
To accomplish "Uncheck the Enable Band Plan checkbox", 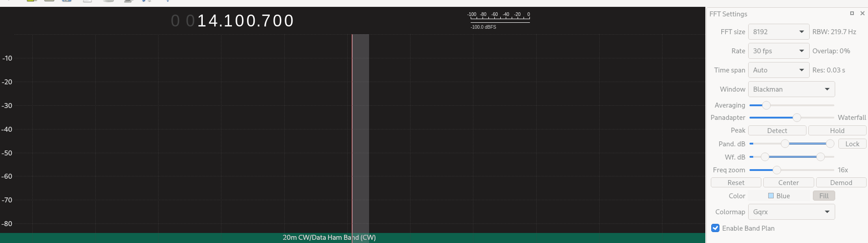I will (x=715, y=228).
